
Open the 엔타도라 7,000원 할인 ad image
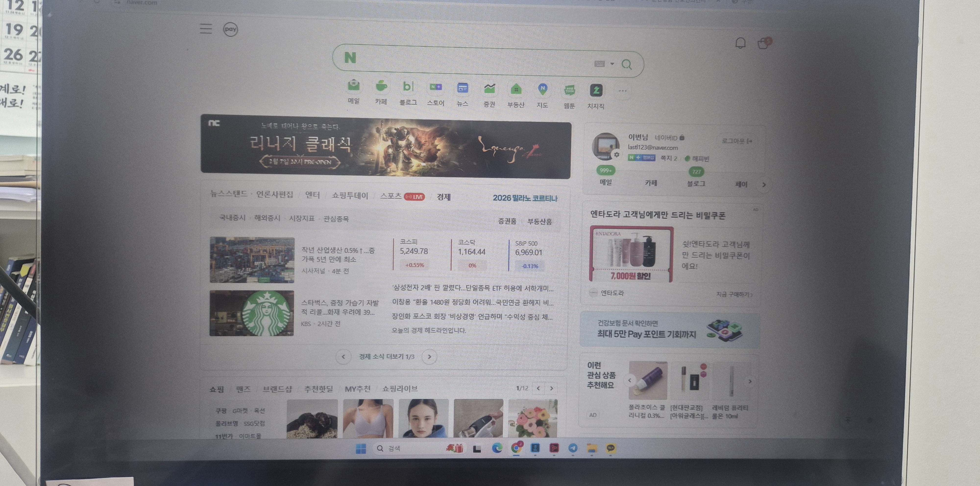coord(631,255)
